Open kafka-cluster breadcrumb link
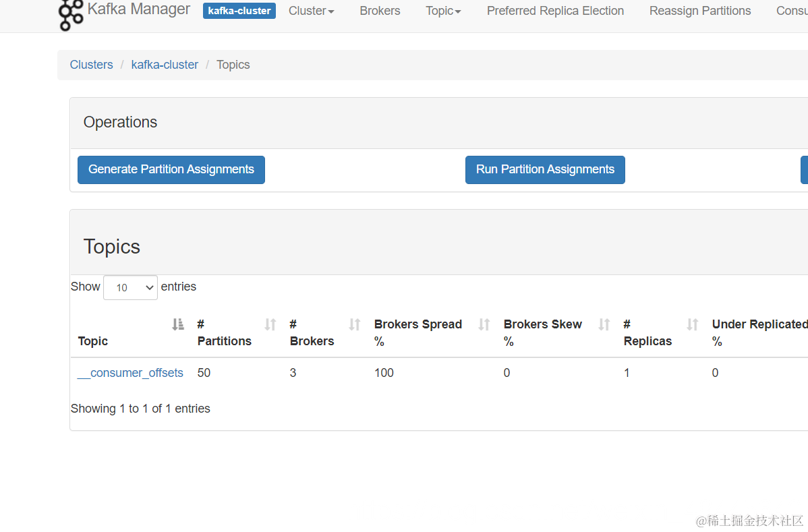 165,65
